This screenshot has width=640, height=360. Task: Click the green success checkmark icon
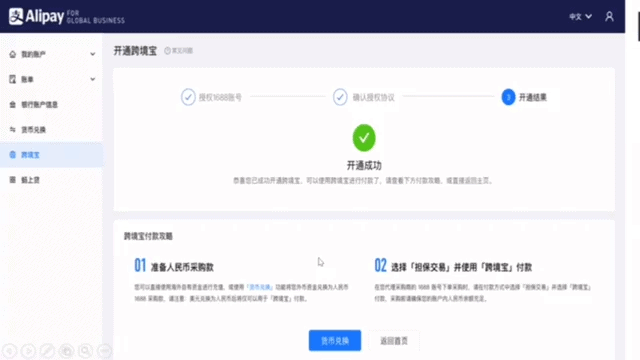point(364,138)
